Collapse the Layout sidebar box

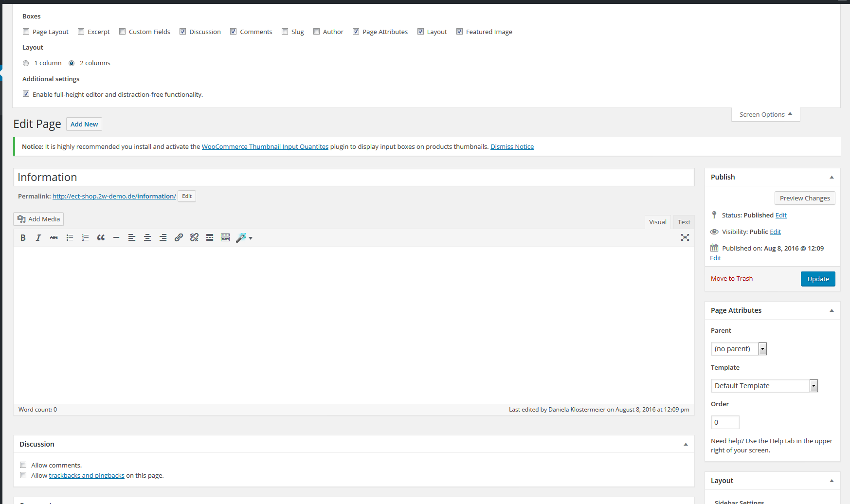point(832,481)
